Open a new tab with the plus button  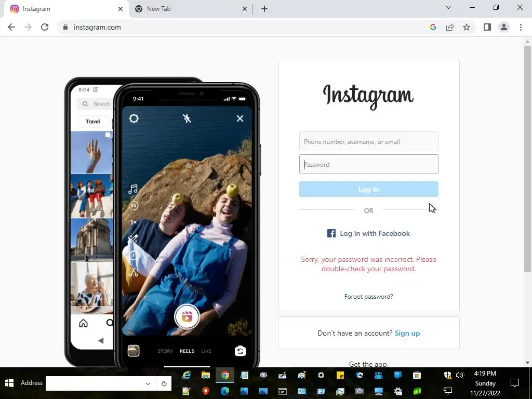(x=264, y=9)
